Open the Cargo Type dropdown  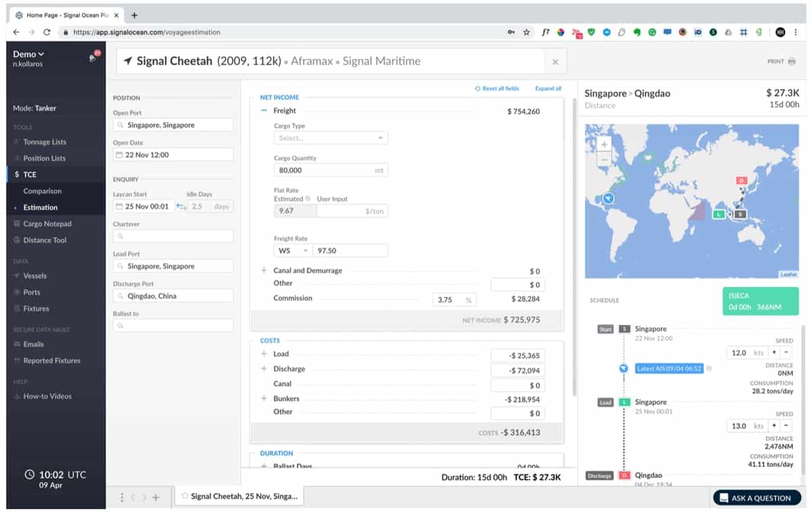[330, 137]
